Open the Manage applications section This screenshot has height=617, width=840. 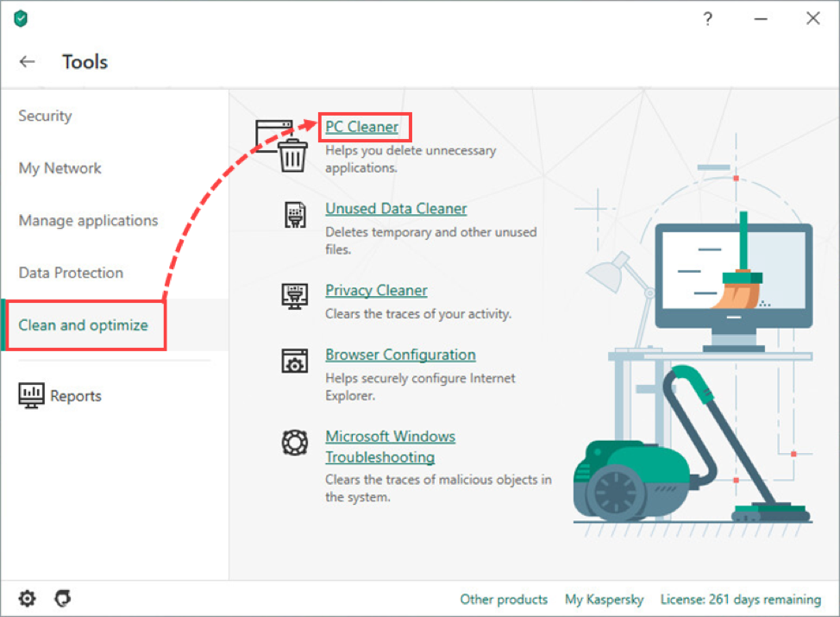88,220
